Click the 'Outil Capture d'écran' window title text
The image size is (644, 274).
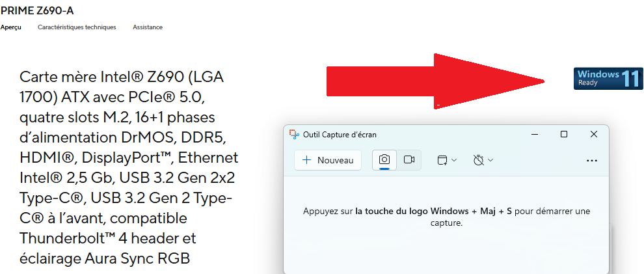[x=340, y=135]
